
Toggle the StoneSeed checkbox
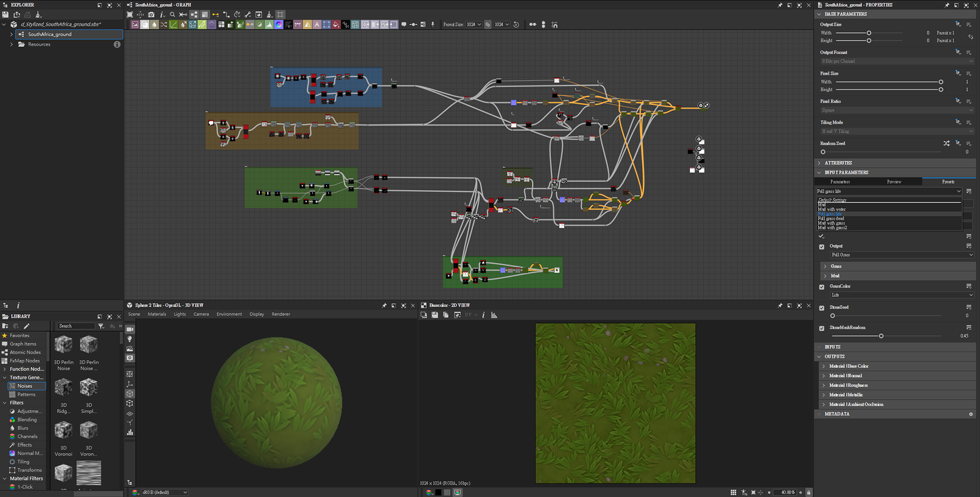pyautogui.click(x=822, y=308)
